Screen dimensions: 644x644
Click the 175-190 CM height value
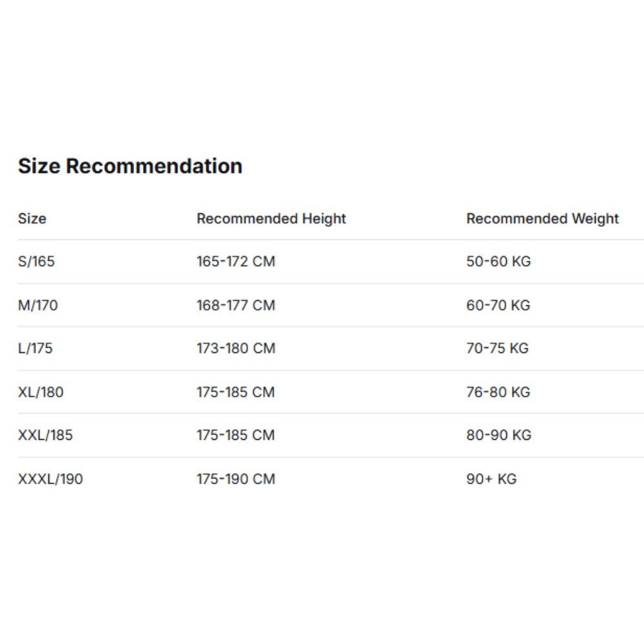(236, 479)
